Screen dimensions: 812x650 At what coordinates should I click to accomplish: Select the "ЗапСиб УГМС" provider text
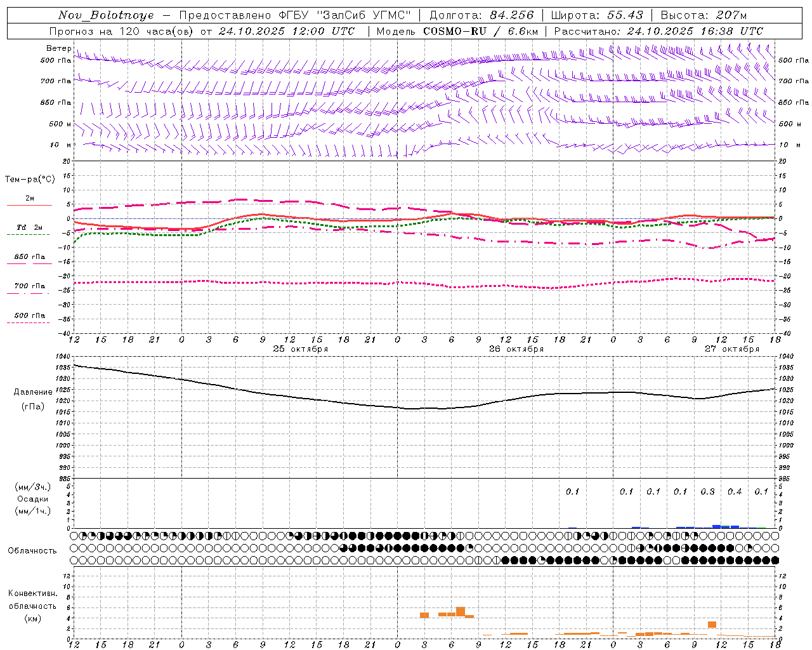click(x=363, y=15)
